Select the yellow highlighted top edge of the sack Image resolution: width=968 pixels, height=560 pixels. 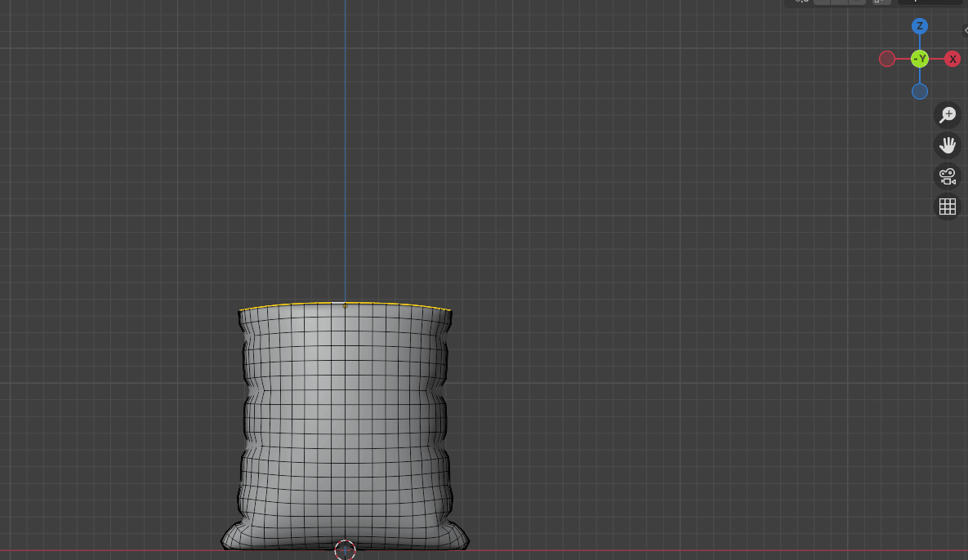pos(392,304)
